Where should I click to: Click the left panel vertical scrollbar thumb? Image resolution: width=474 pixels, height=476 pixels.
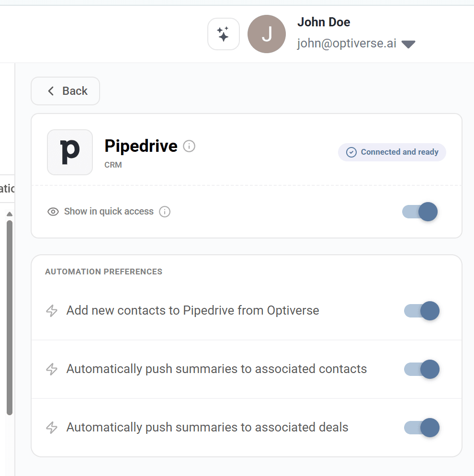click(x=10, y=317)
